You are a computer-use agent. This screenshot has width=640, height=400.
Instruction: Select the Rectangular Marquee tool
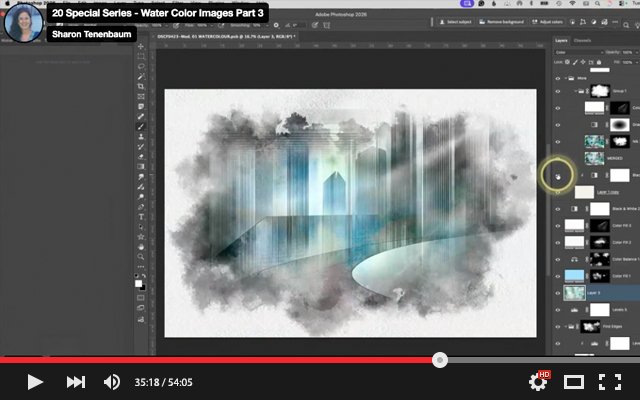tap(141, 56)
